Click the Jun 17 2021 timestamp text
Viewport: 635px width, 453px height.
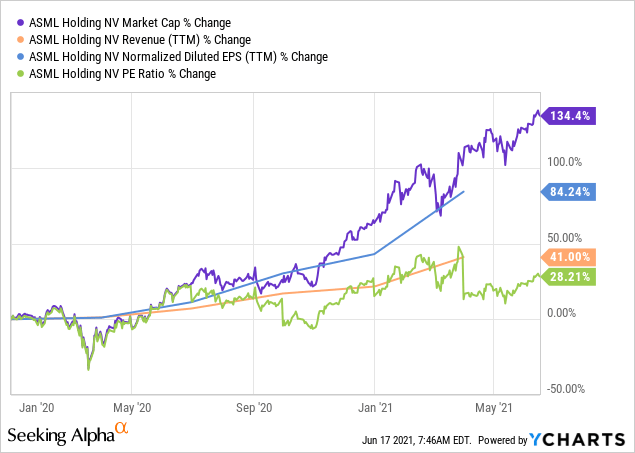tap(416, 440)
